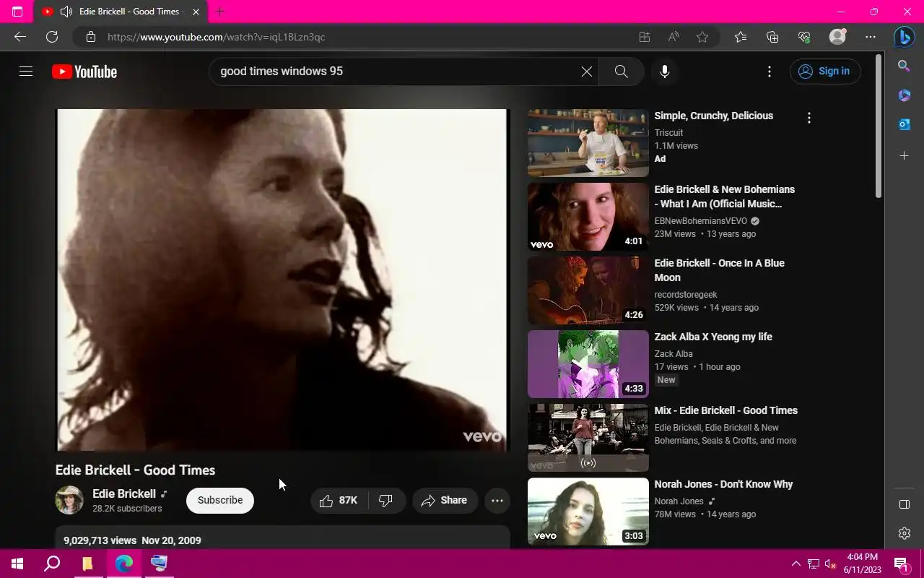Image resolution: width=924 pixels, height=578 pixels.
Task: Sign in to YouTube
Action: (825, 72)
